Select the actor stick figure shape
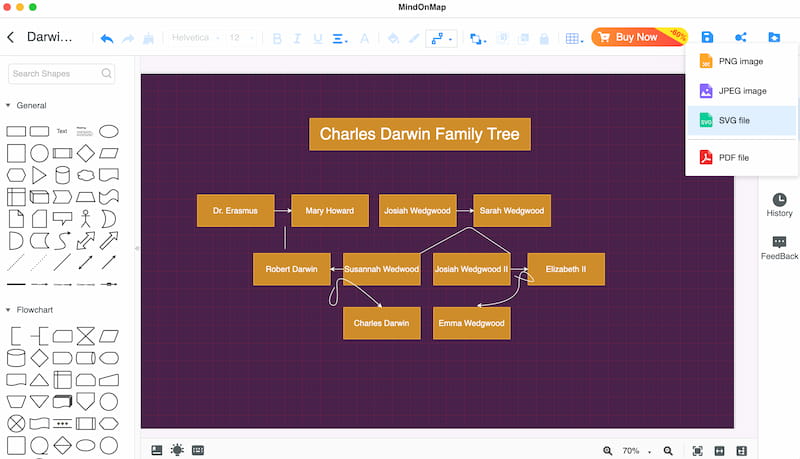 click(86, 218)
